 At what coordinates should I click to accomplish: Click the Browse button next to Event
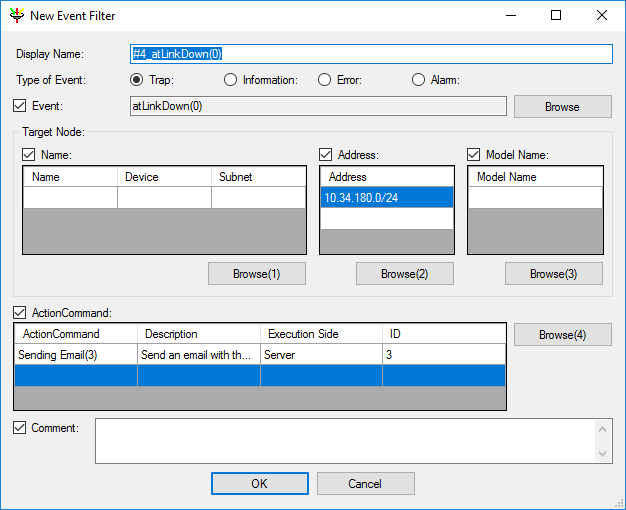563,107
